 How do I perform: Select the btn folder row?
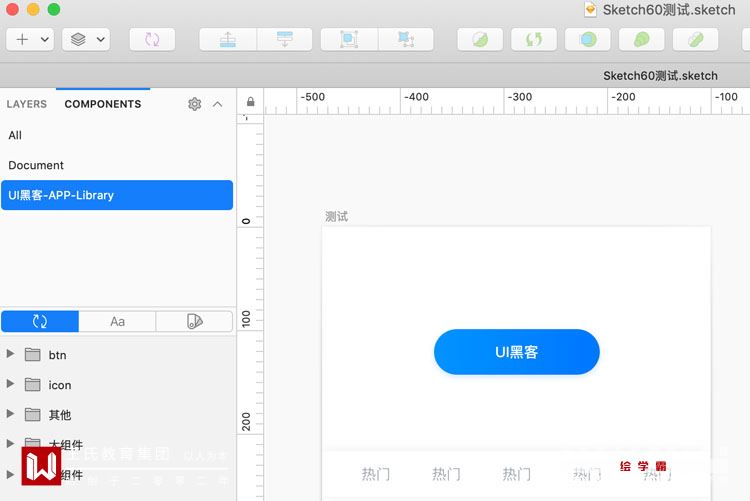[x=118, y=355]
